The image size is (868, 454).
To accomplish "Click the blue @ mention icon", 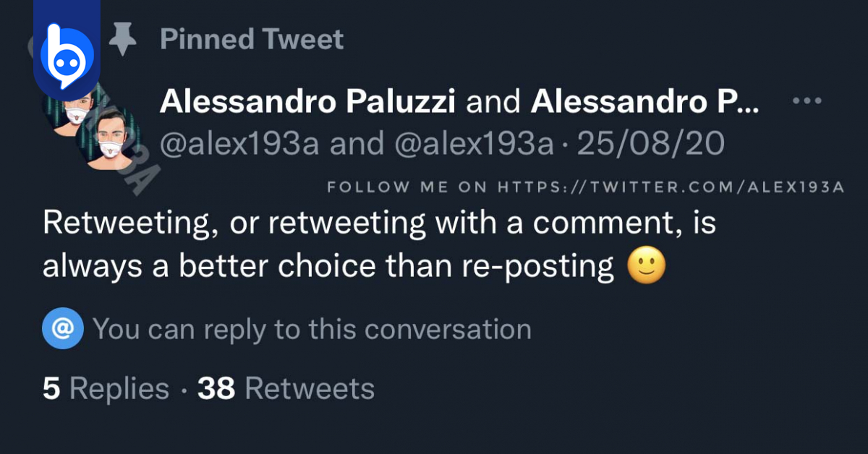I will pos(63,330).
